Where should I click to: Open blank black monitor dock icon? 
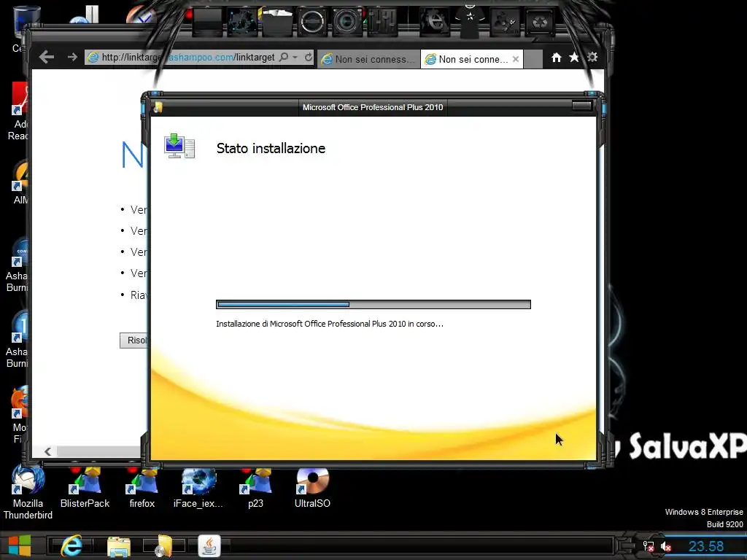pos(207,21)
